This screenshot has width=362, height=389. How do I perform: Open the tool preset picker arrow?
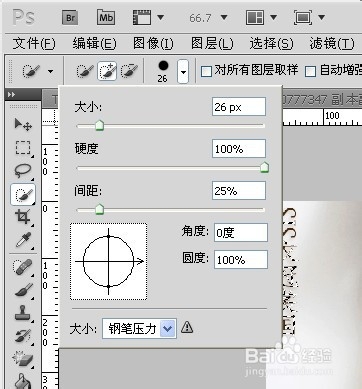[x=50, y=71]
